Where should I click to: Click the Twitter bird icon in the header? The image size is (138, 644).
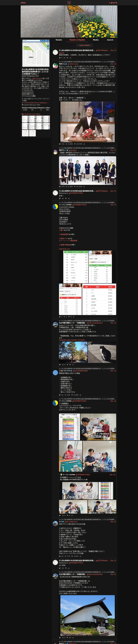tap(111, 3)
